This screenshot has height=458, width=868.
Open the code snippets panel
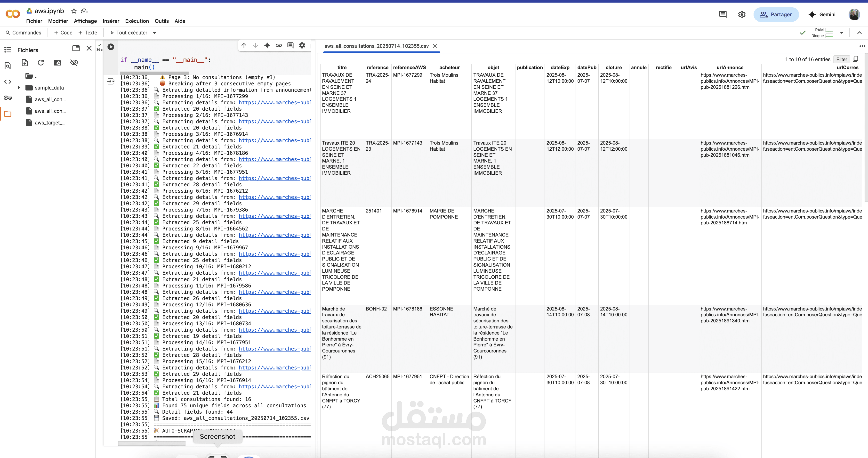[8, 81]
